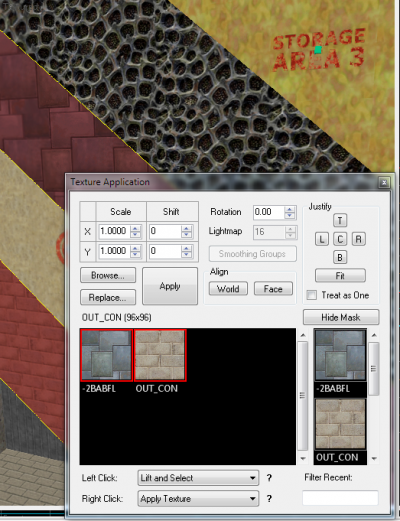
Task: Click the Replace... button
Action: [x=108, y=297]
